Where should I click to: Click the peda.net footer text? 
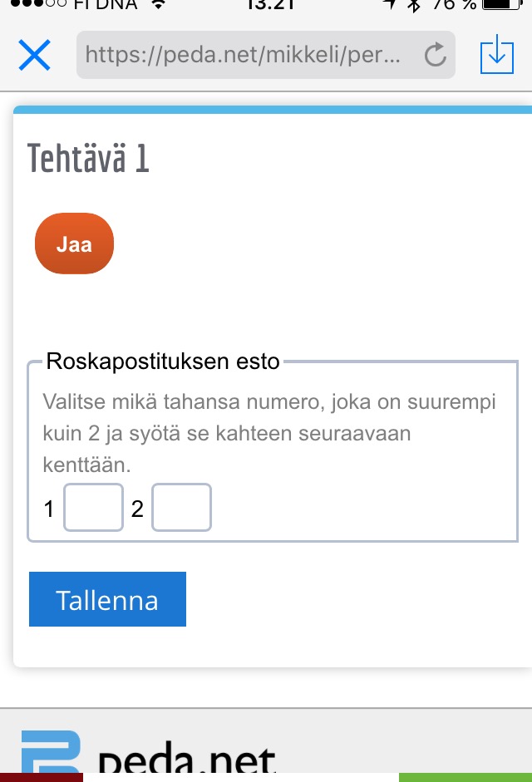[x=187, y=760]
